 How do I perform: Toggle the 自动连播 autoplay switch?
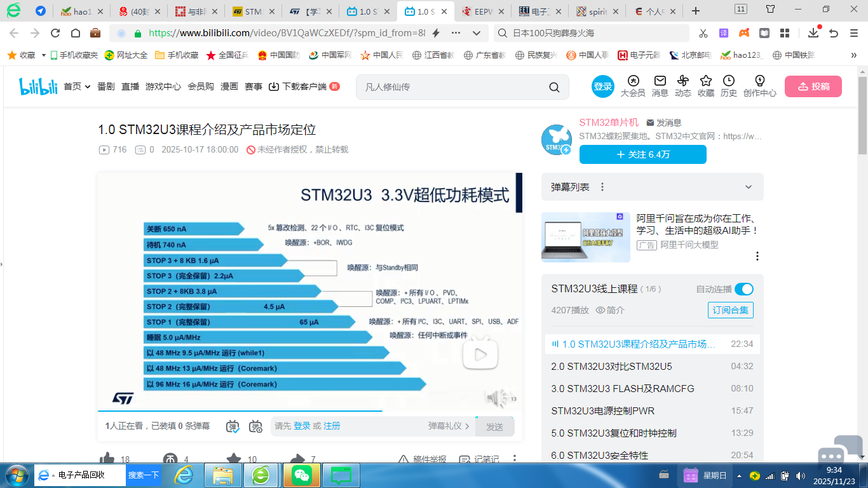(743, 289)
